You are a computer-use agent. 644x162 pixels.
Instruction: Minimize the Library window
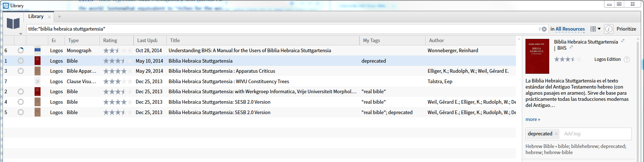(609, 4)
